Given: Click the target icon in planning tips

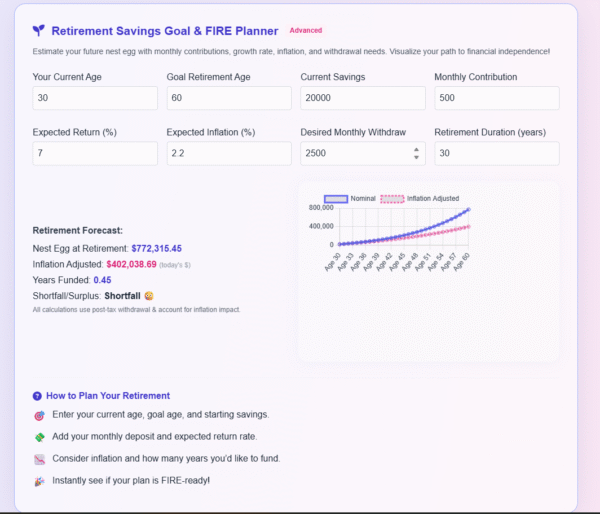Looking at the screenshot, I should click(x=38, y=414).
